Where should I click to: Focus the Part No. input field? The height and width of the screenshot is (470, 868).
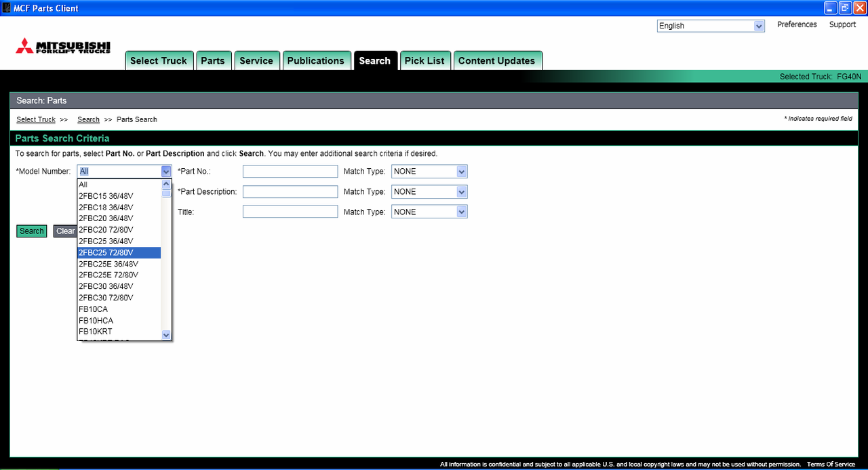click(x=290, y=172)
